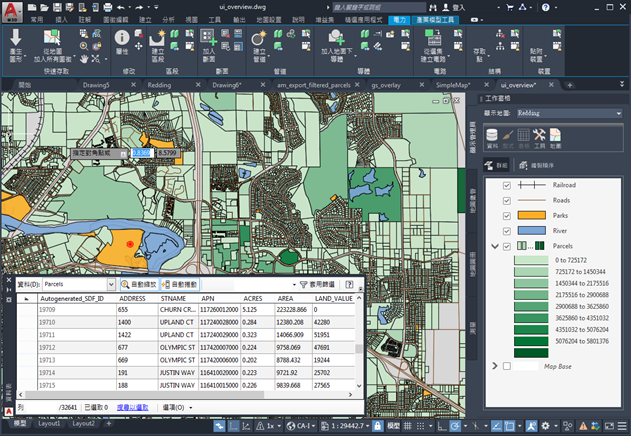Expand the Map Base layer group
The image size is (631, 436).
(x=495, y=366)
